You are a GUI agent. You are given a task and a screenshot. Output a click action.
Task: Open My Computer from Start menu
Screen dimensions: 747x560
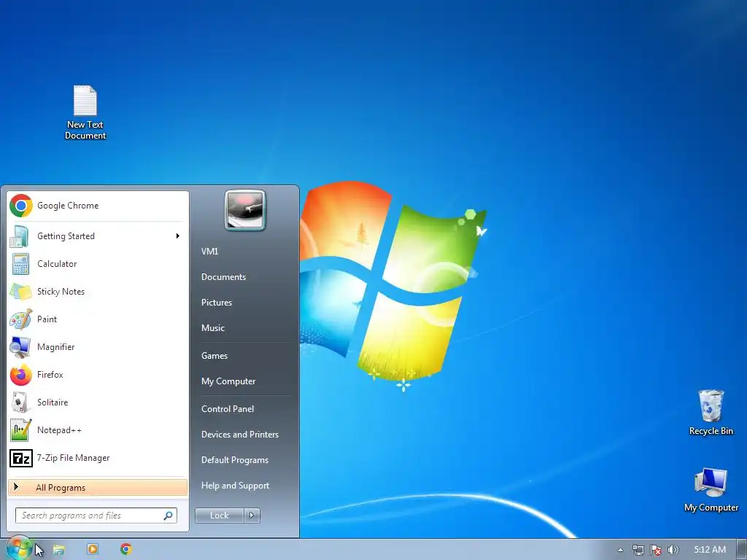[228, 381]
